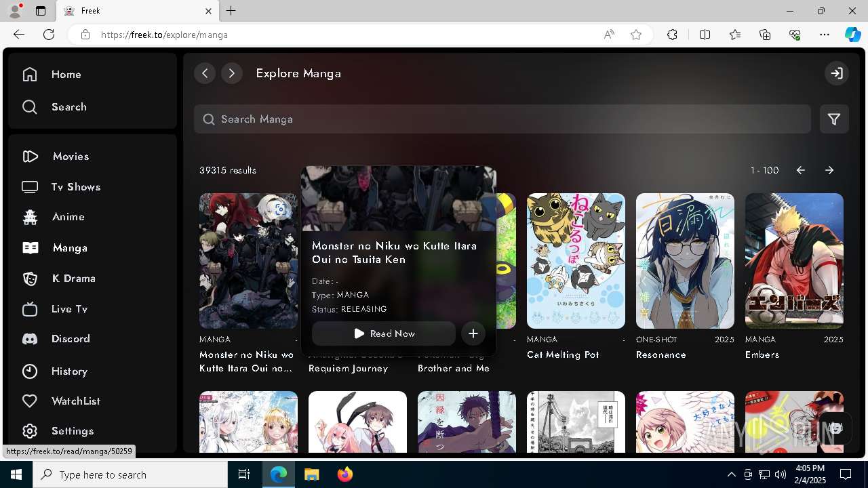Open the Copilot icon
Viewport: 868px width, 488px height.
click(852, 35)
